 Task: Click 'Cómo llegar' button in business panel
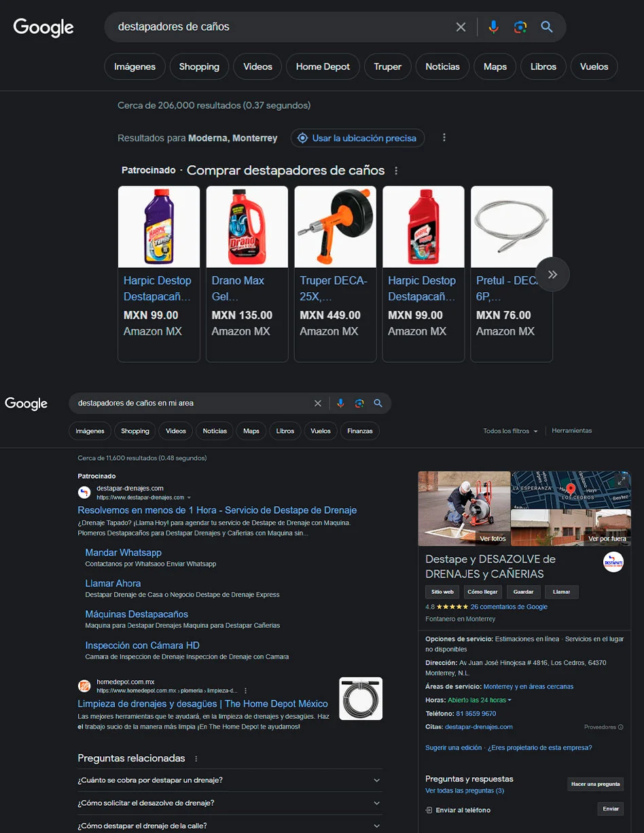(482, 592)
